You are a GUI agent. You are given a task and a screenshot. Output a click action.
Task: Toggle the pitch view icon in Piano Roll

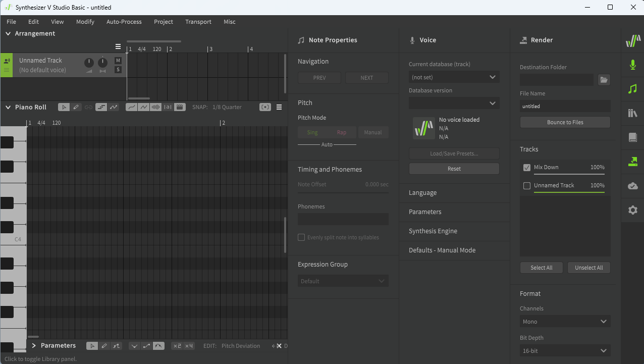coord(114,107)
